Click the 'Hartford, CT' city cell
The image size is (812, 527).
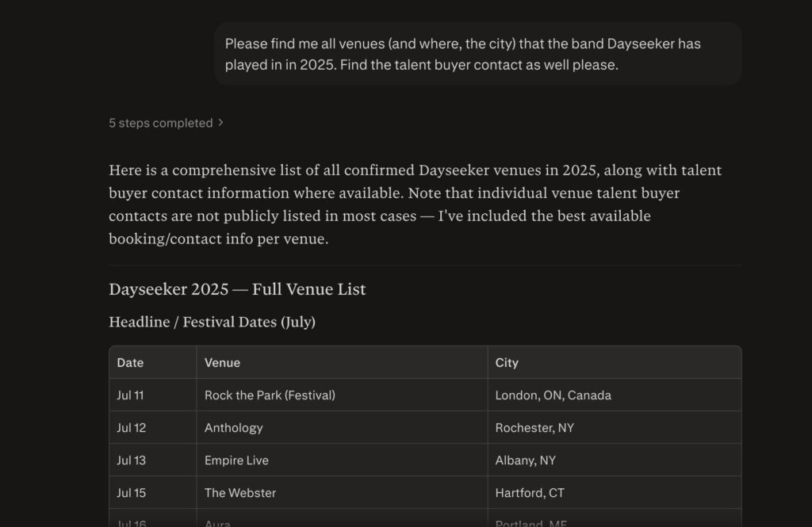530,493
